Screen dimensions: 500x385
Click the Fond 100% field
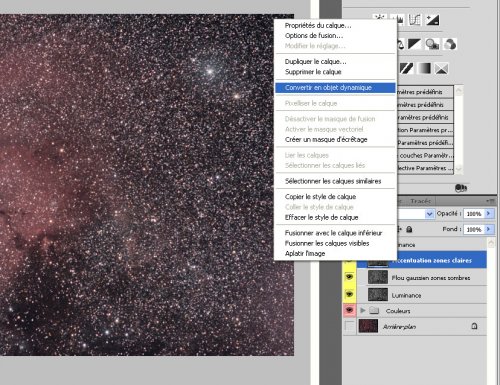pyautogui.click(x=474, y=229)
